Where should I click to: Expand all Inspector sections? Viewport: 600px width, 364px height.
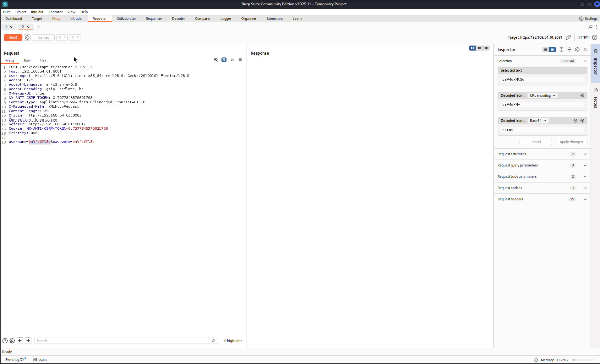coord(561,50)
